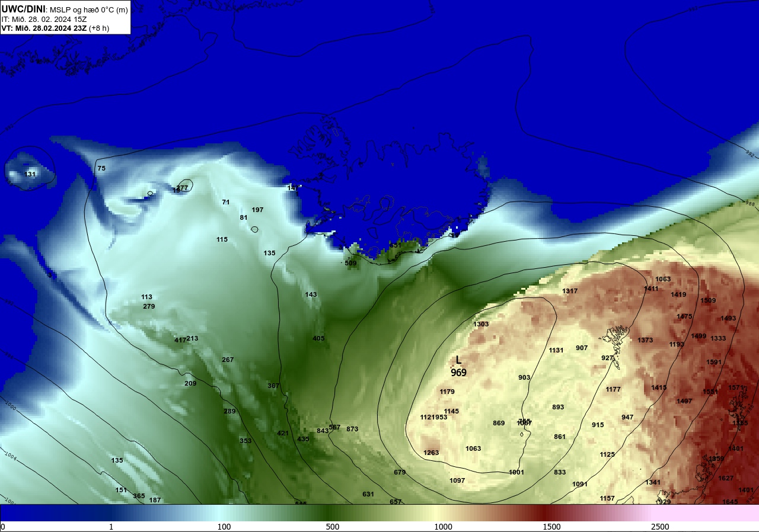Click the height value 679
Image resolution: width=759 pixels, height=532 pixels.
tap(400, 472)
